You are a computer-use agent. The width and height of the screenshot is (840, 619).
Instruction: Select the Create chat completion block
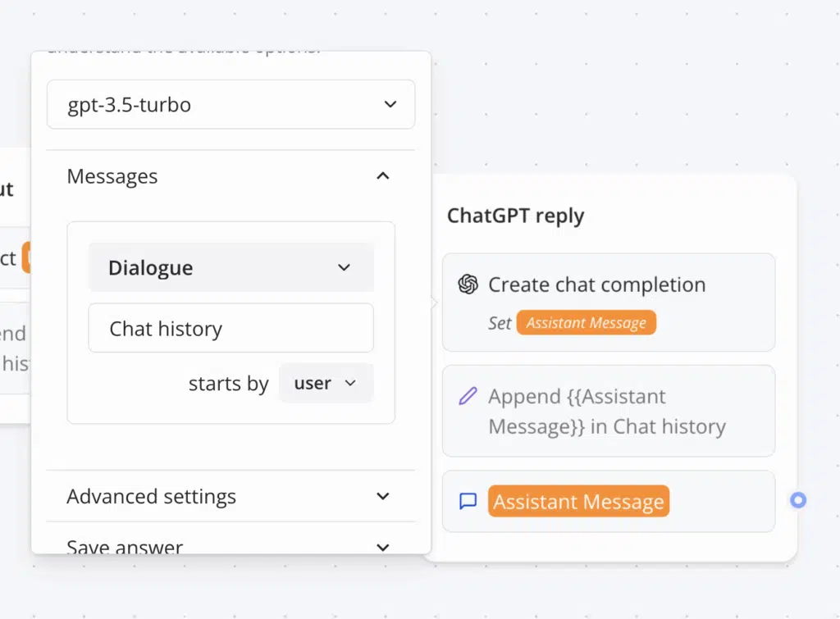609,303
